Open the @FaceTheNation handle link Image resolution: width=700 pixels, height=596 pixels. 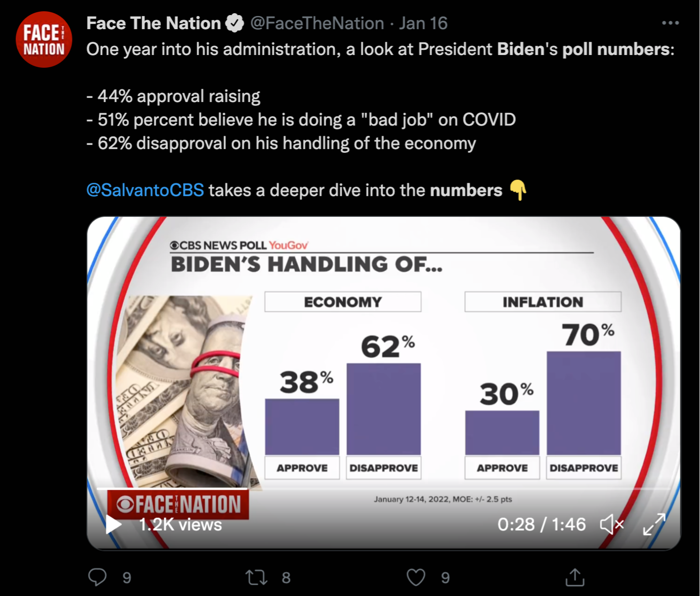pos(317,23)
